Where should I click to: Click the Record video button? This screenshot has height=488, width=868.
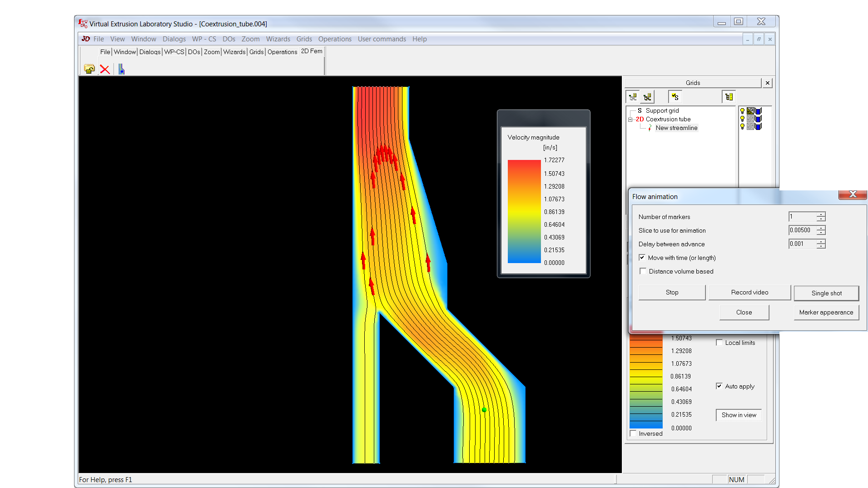tap(749, 293)
